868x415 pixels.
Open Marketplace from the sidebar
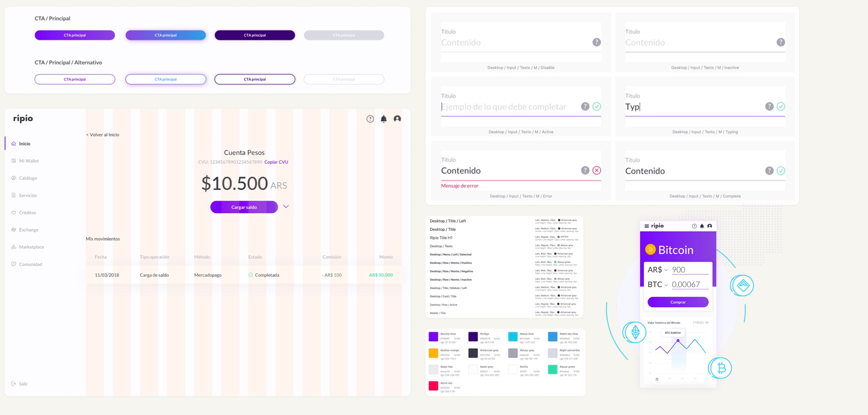[28, 247]
